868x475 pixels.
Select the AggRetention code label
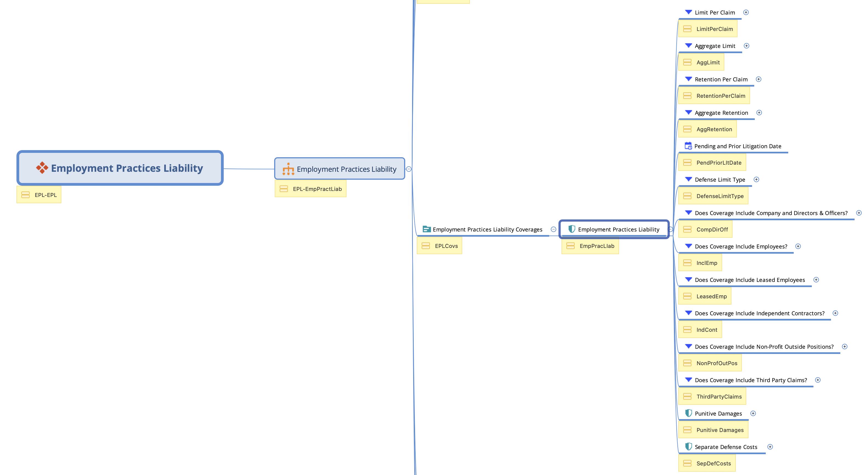714,129
